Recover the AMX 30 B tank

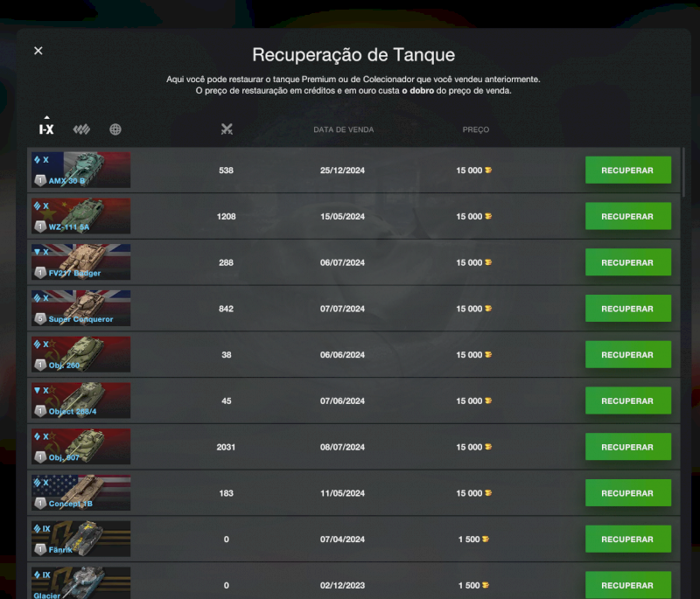[x=627, y=170]
